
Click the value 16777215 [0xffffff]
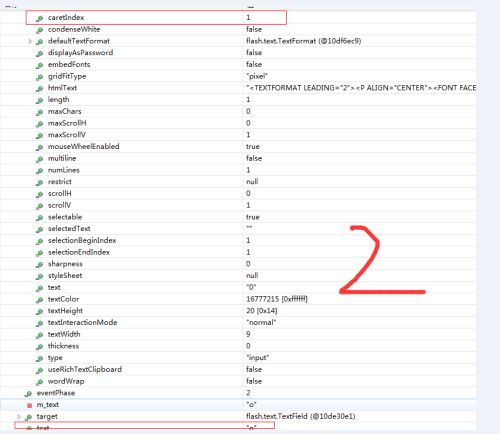pos(277,299)
